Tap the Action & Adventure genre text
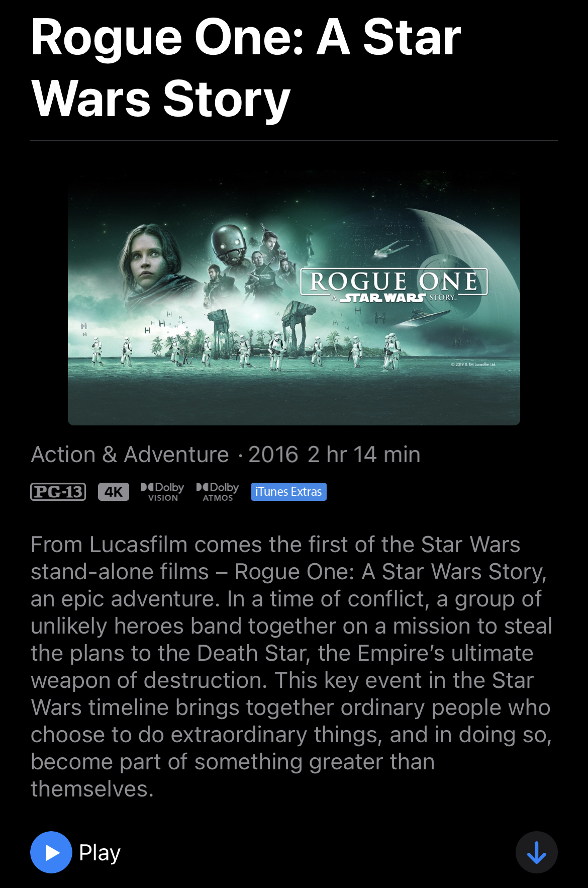588x888 pixels. pos(130,455)
